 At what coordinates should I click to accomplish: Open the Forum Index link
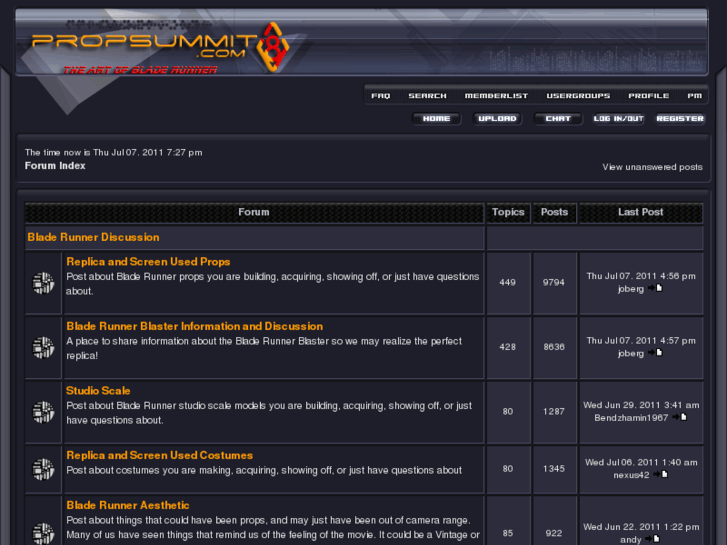(55, 166)
